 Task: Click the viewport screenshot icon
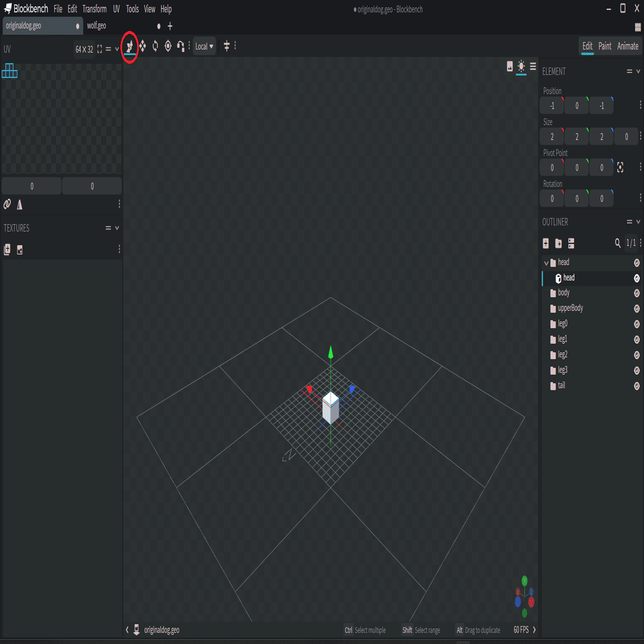point(510,66)
